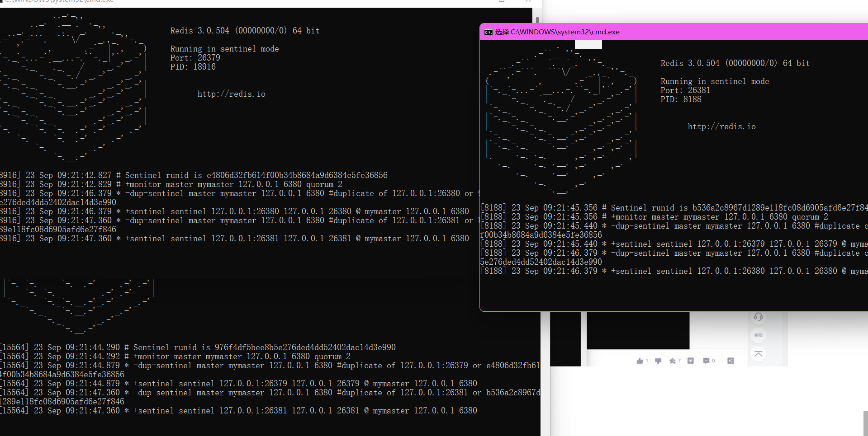Click the pink cmd.exe window title text
This screenshot has height=436, width=868.
coord(557,32)
